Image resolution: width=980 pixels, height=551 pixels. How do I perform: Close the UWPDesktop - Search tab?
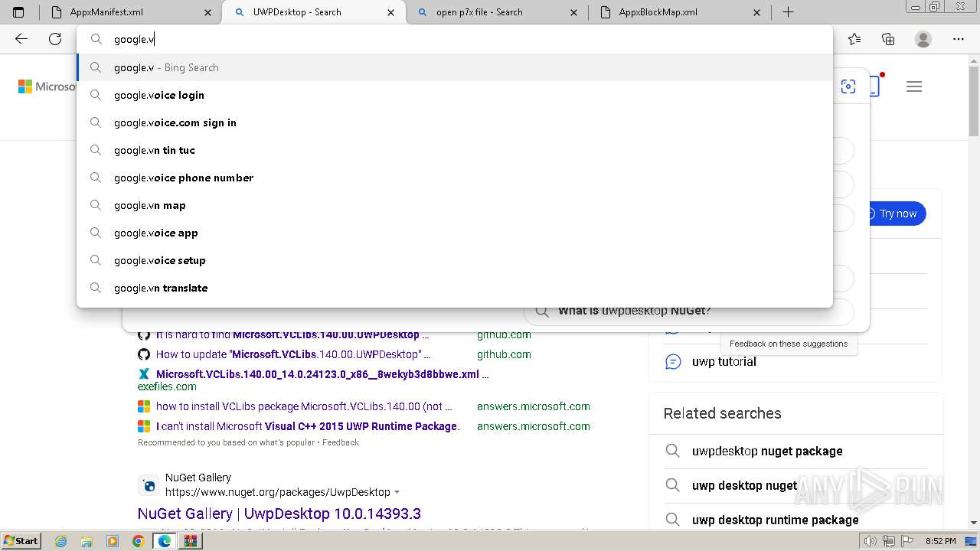(391, 12)
